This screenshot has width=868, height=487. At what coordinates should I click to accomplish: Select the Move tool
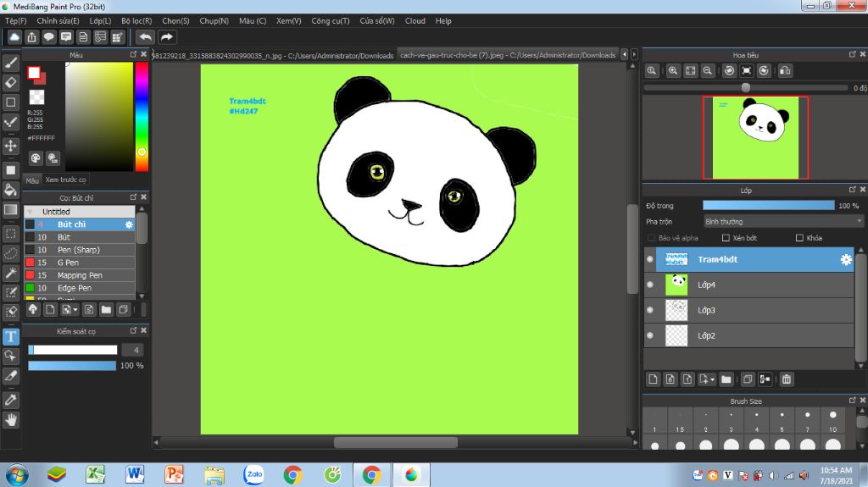tap(11, 146)
